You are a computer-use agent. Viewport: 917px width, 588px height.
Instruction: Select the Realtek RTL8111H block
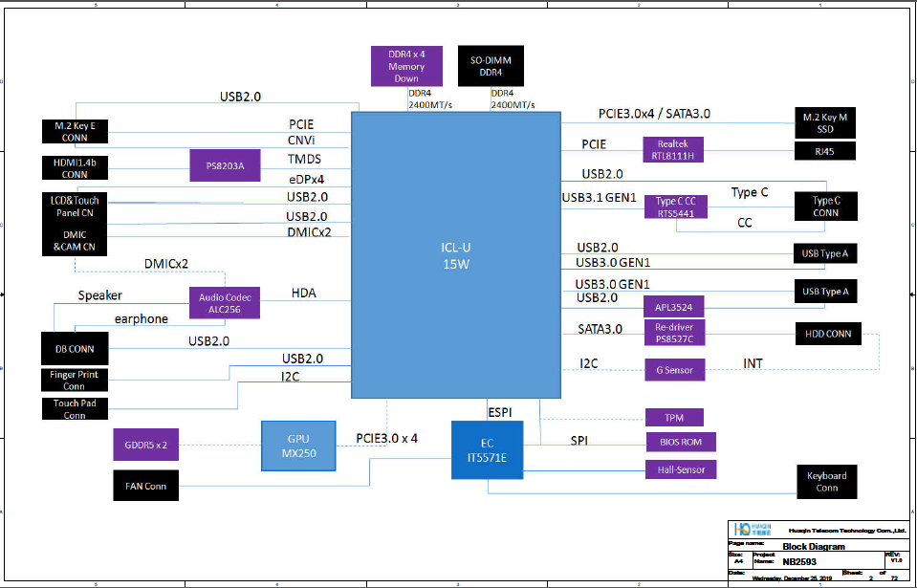click(673, 150)
